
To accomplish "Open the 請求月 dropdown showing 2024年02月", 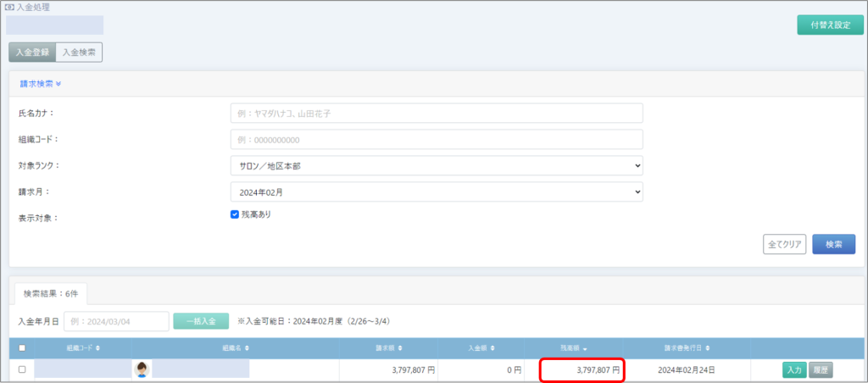I will coord(436,191).
